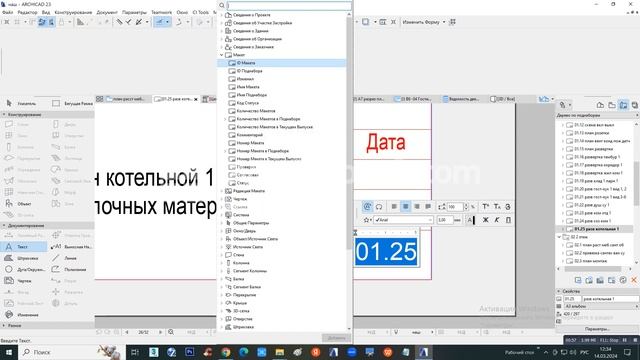Select the Полилиния tool

[x=70, y=269]
